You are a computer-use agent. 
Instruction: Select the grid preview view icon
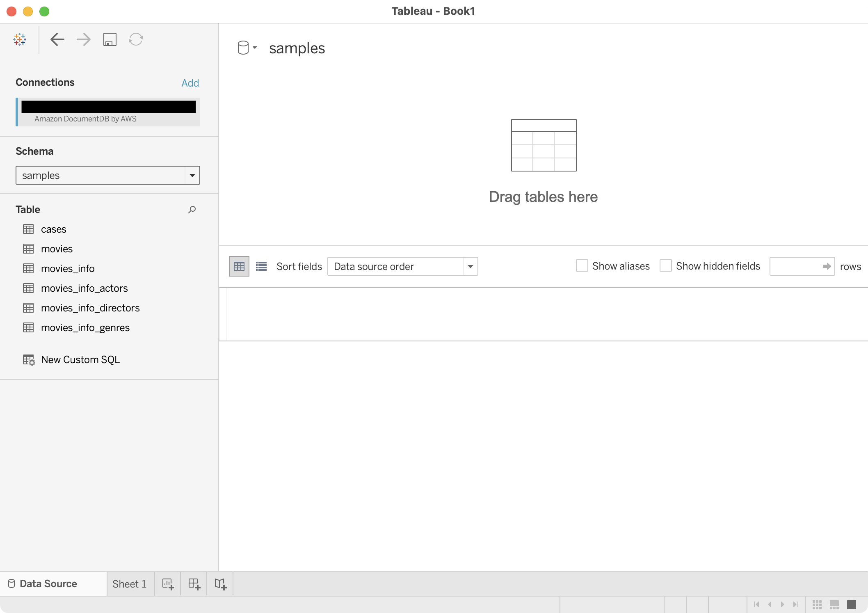(x=239, y=266)
